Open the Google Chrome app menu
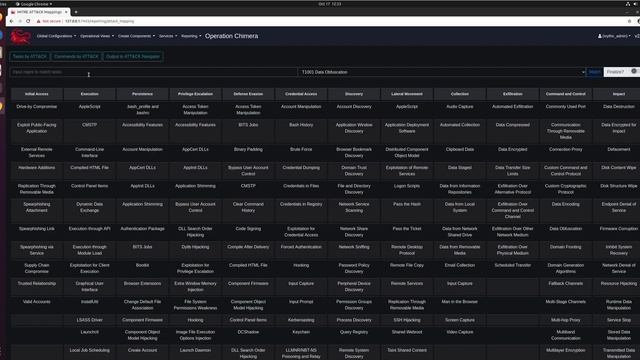The image size is (640, 360). click(33, 4)
